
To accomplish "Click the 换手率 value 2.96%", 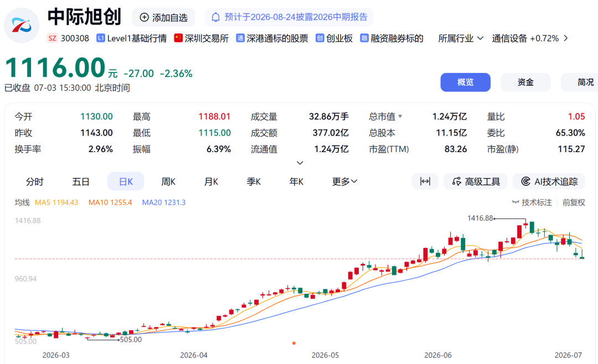I will point(100,149).
